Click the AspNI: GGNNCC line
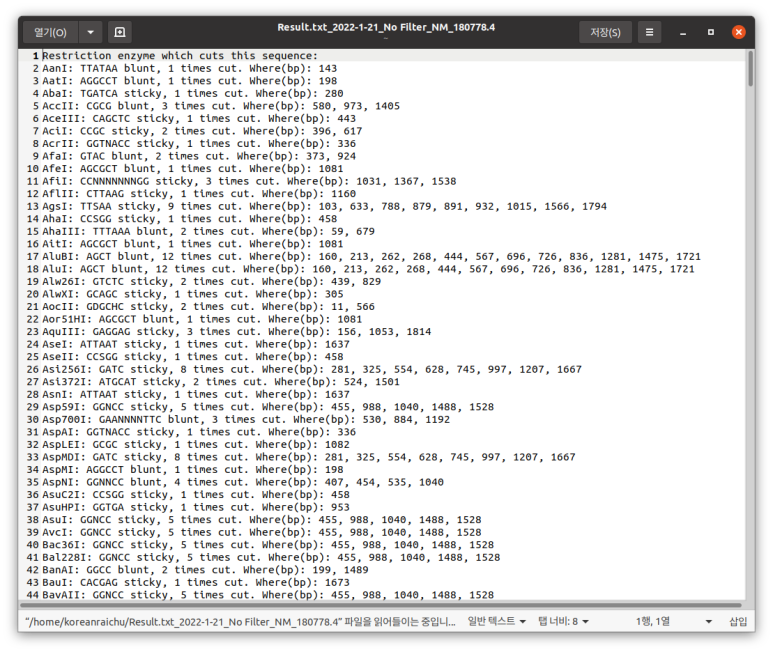 click(x=243, y=482)
